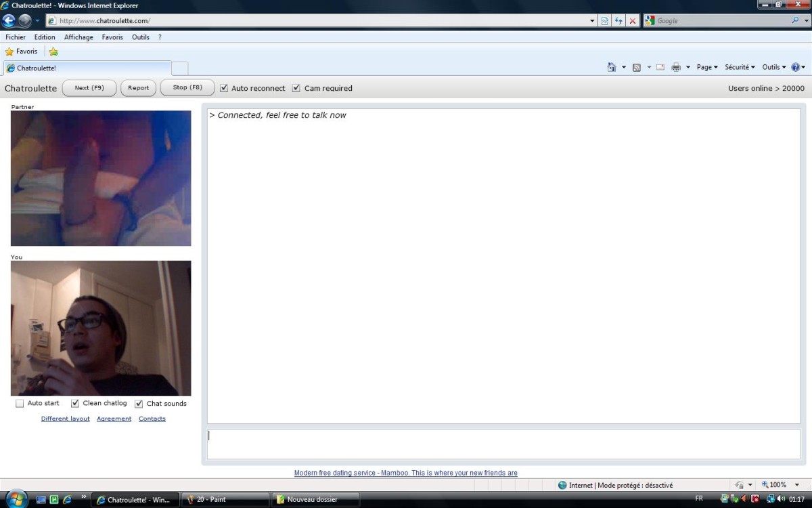Image resolution: width=812 pixels, height=508 pixels.
Task: Click the zoom magnifier in status bar
Action: coord(765,485)
